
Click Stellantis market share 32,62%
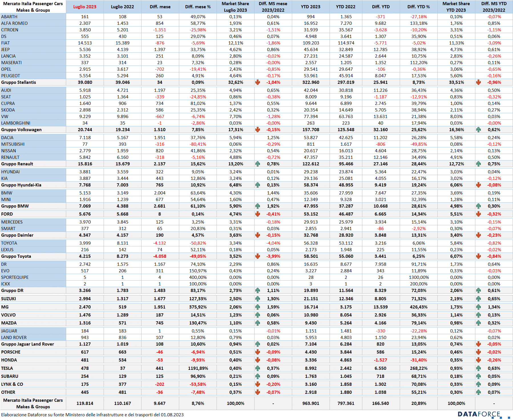(x=235, y=82)
